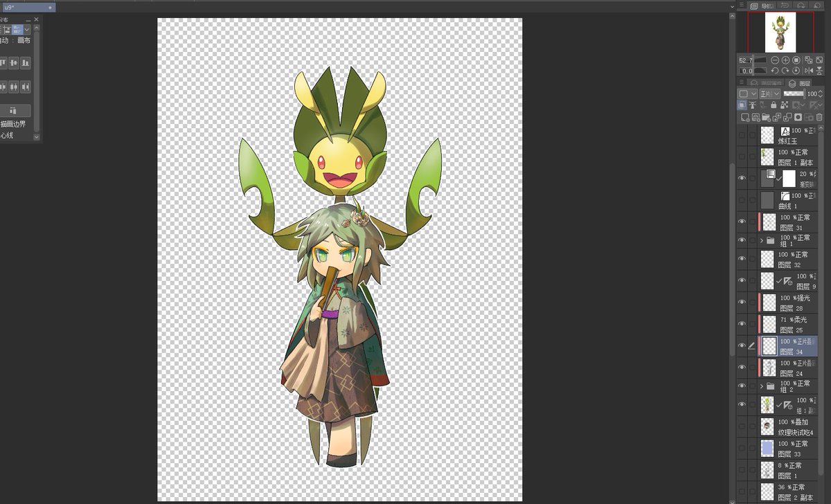Switch to the Layers 图层 tab
The width and height of the screenshot is (831, 504).
[799, 82]
